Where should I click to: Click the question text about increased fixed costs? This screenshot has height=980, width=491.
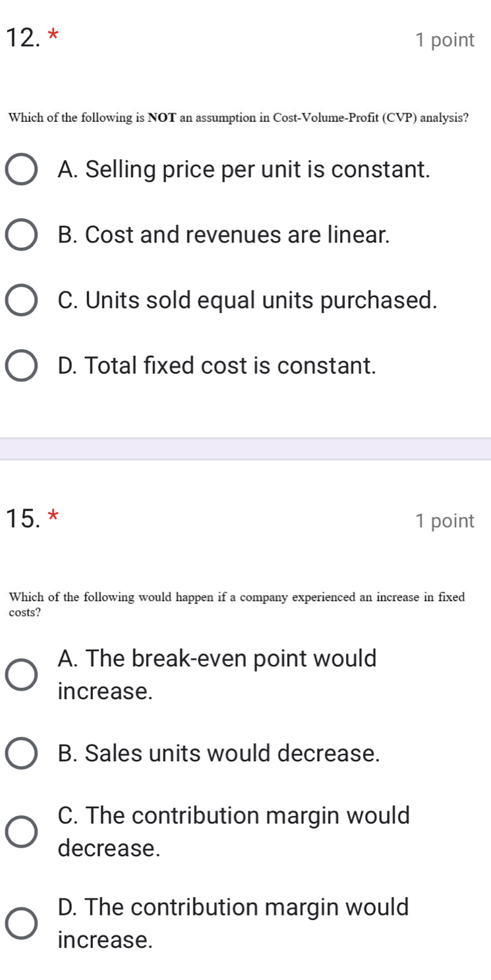237,604
